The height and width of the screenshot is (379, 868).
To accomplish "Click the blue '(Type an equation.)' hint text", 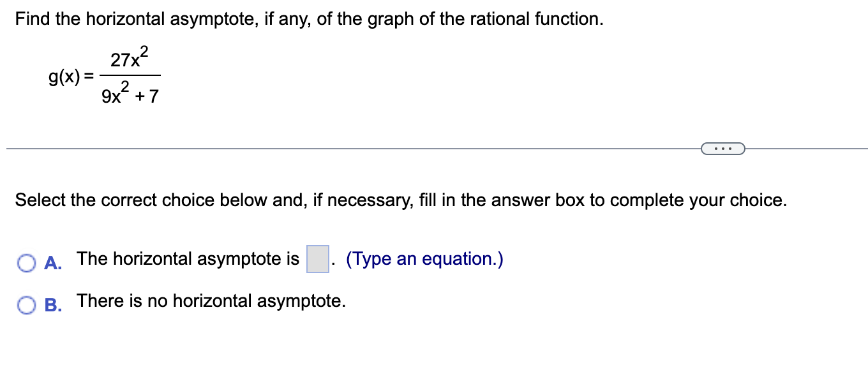I will click(424, 258).
